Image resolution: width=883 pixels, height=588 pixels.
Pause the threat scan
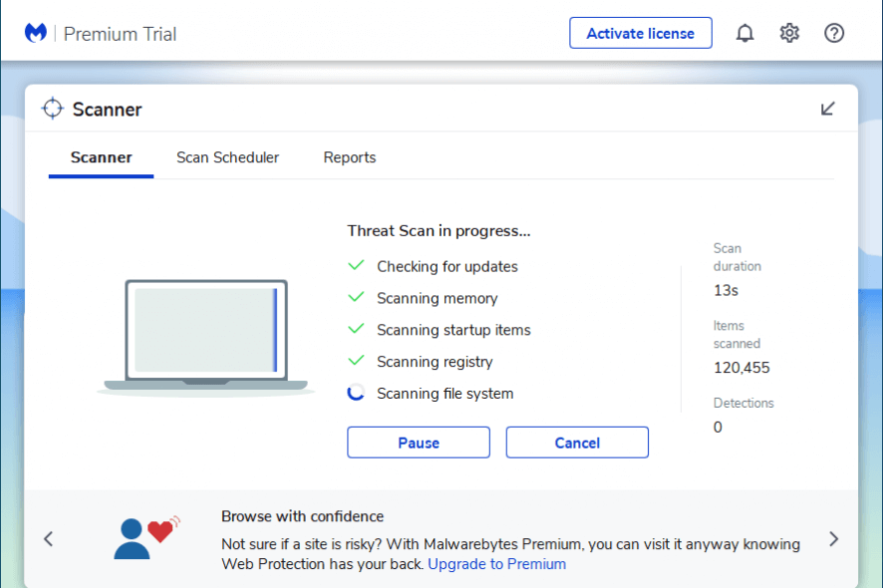click(419, 442)
